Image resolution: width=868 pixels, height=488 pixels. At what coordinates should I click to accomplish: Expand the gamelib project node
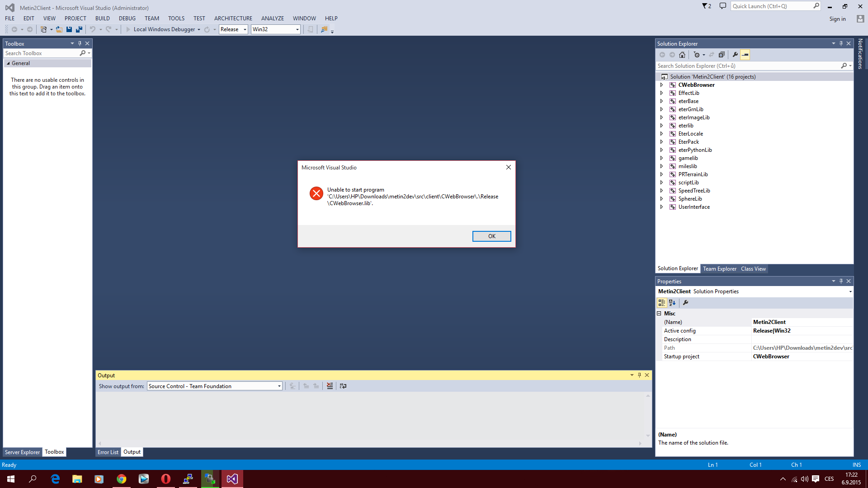pyautogui.click(x=661, y=158)
